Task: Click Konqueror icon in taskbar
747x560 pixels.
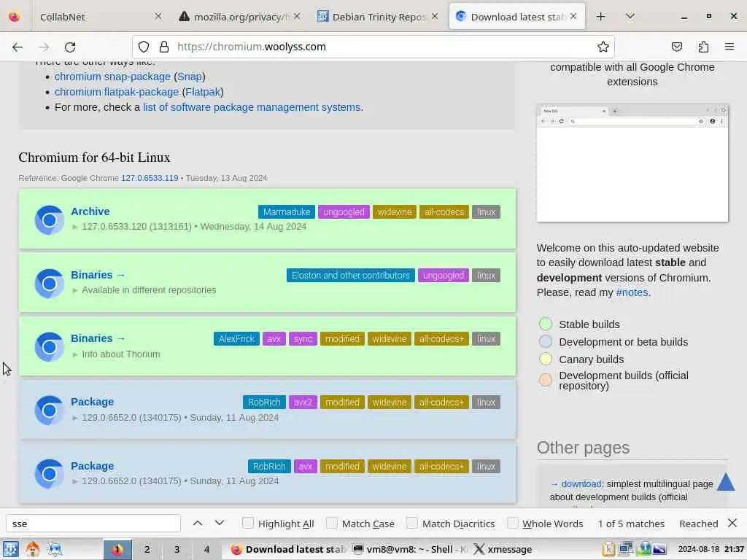Action: tap(55, 549)
